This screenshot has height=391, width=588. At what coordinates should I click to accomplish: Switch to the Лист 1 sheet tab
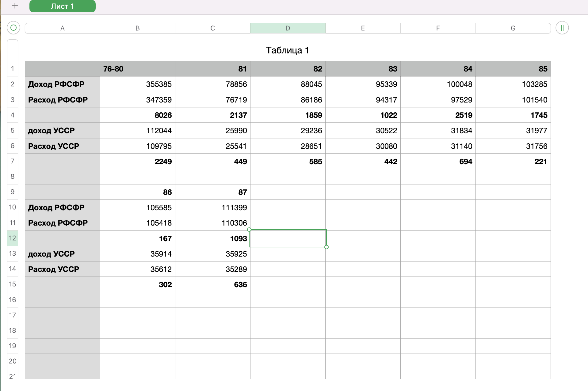62,6
